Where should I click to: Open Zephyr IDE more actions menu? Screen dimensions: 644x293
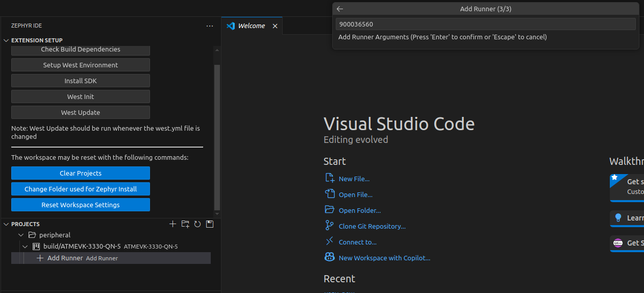210,26
